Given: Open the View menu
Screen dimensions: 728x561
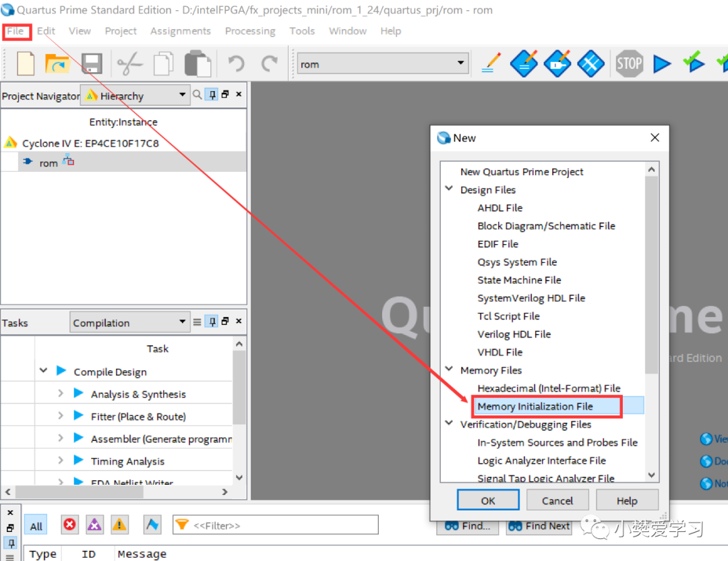Looking at the screenshot, I should coord(80,31).
